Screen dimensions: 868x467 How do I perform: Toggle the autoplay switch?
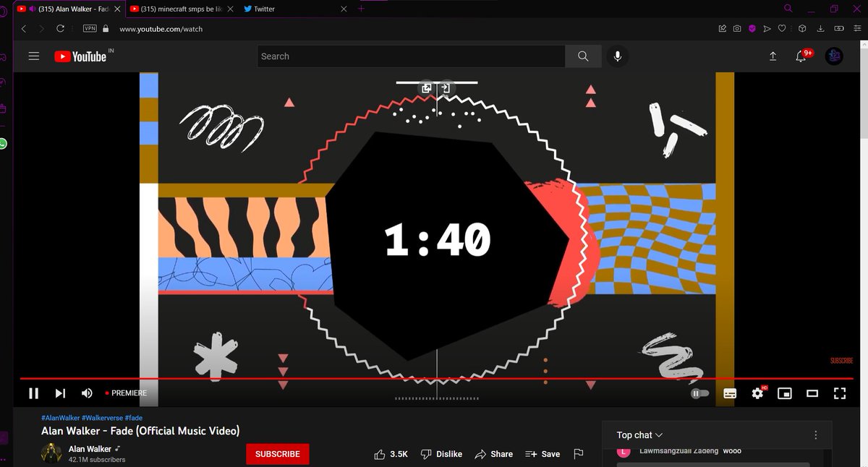pos(699,393)
